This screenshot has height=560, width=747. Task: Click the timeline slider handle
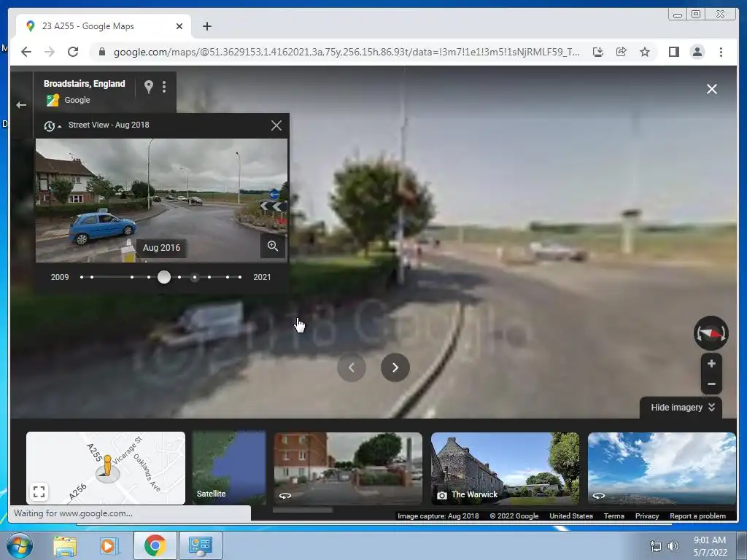click(164, 277)
